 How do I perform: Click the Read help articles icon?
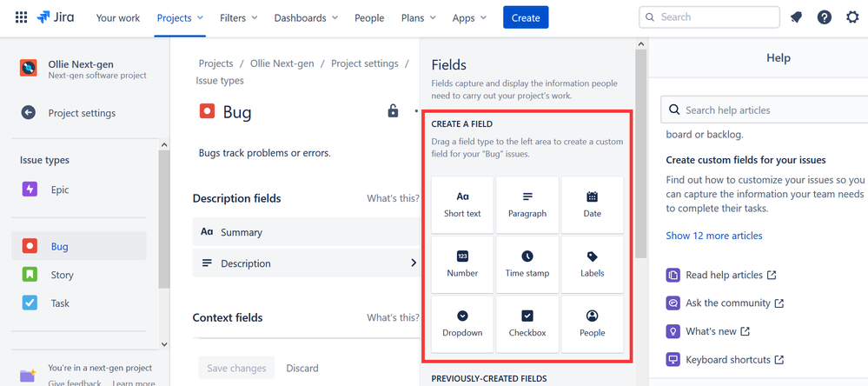[x=673, y=275]
